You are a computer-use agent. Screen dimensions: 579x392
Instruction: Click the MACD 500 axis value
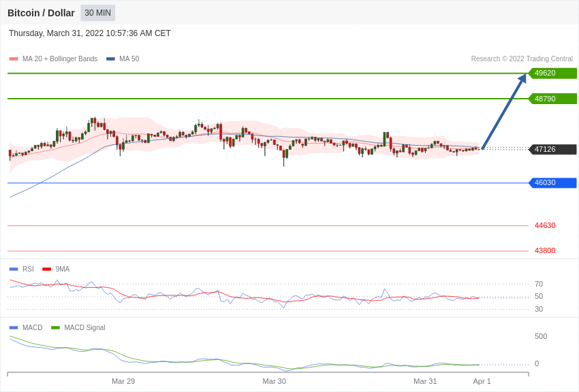[541, 336]
